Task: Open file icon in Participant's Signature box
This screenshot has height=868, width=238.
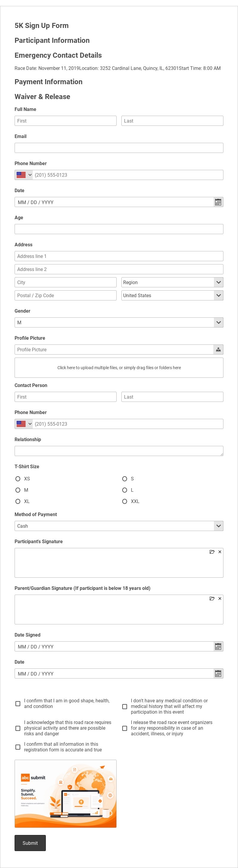Action: tap(212, 551)
